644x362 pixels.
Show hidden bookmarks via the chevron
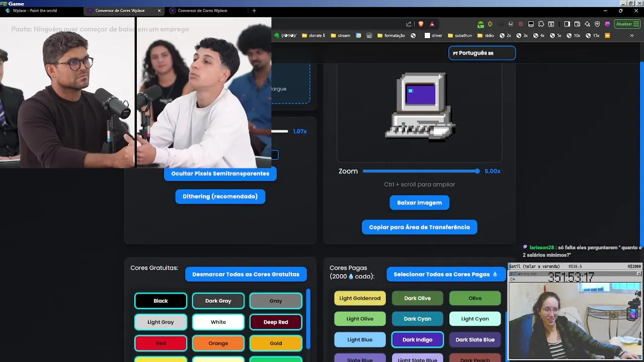(x=632, y=36)
